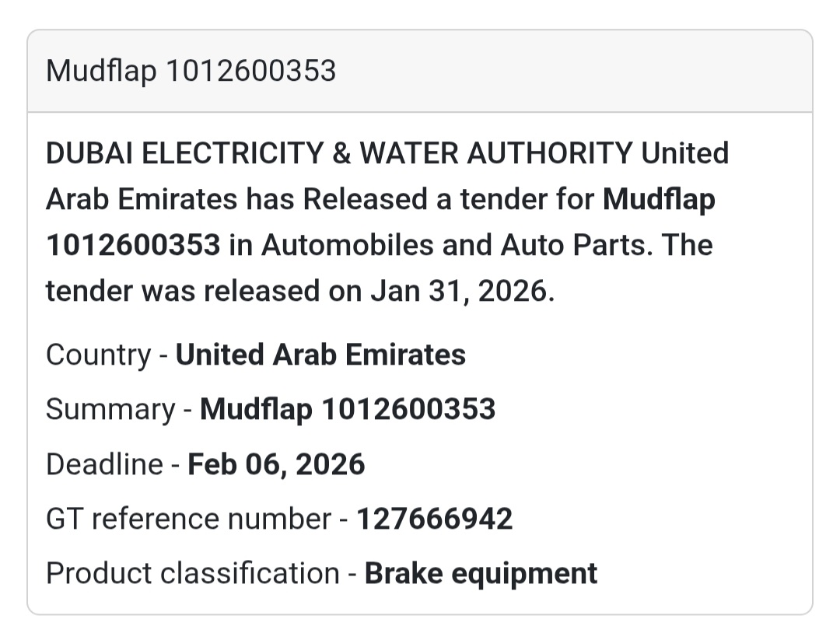The height and width of the screenshot is (640, 840).
Task: Open the DUBAI ELECTRICITY & WATER AUTHORITY name
Action: (338, 153)
